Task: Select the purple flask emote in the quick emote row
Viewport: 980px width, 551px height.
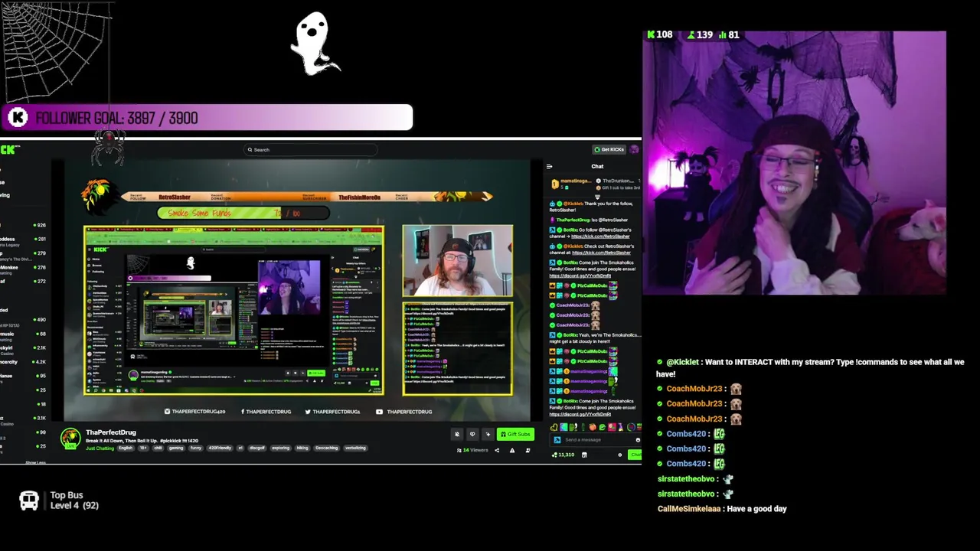Action: [x=620, y=427]
